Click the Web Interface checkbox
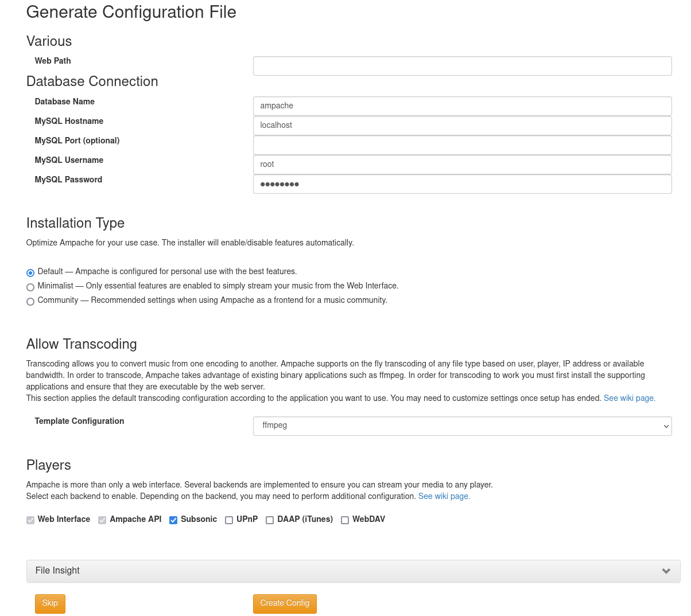This screenshot has height=616, width=691. 30,520
